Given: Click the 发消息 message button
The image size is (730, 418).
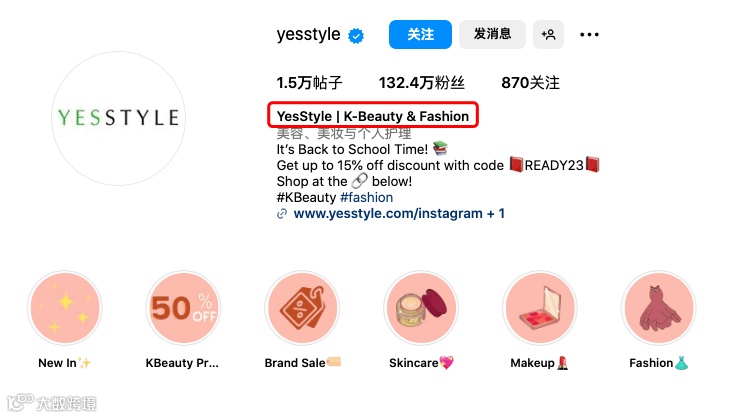Looking at the screenshot, I should pyautogui.click(x=492, y=34).
